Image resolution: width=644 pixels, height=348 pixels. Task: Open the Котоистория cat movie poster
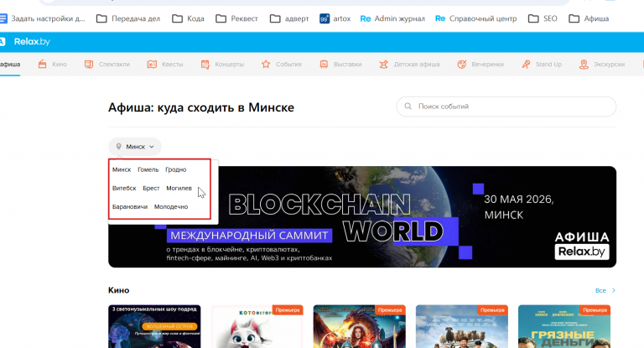click(x=257, y=326)
